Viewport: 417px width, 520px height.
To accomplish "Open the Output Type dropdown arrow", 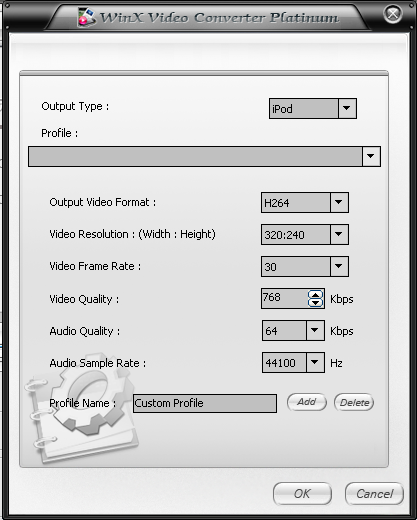I will (x=347, y=108).
